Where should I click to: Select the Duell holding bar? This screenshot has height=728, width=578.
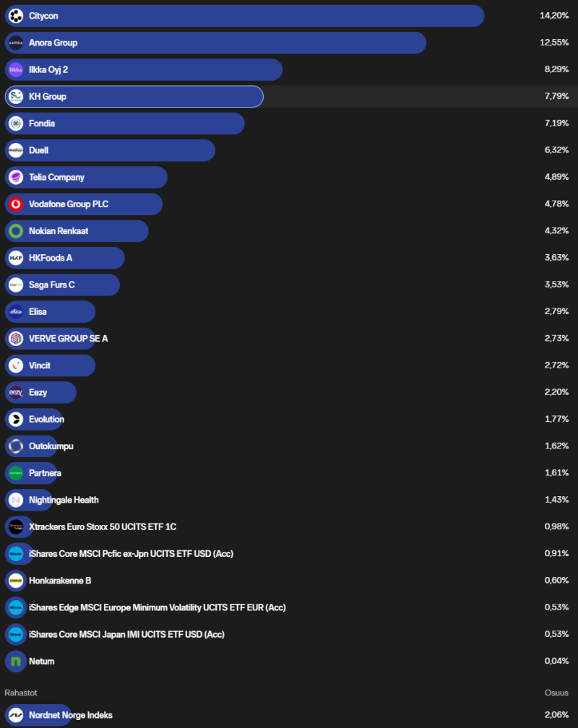110,150
